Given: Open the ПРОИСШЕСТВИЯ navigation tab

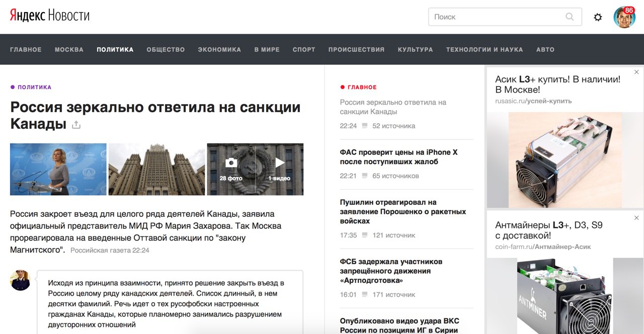Looking at the screenshot, I should pos(356,49).
